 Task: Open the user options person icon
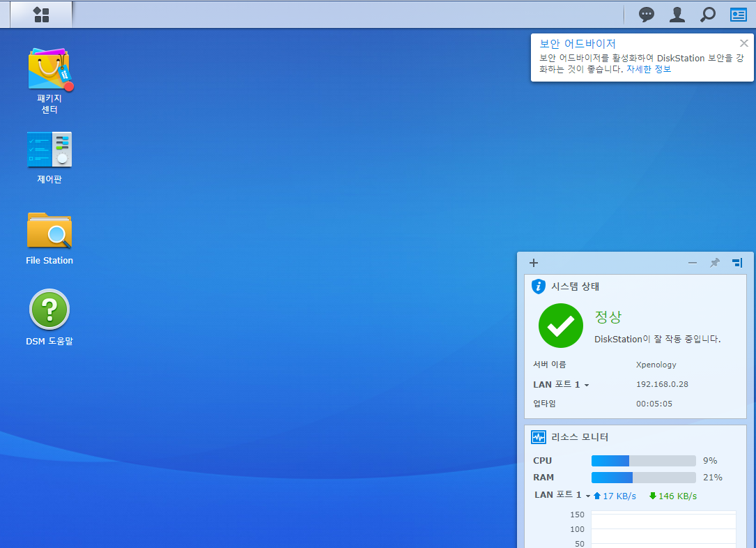[x=677, y=15]
